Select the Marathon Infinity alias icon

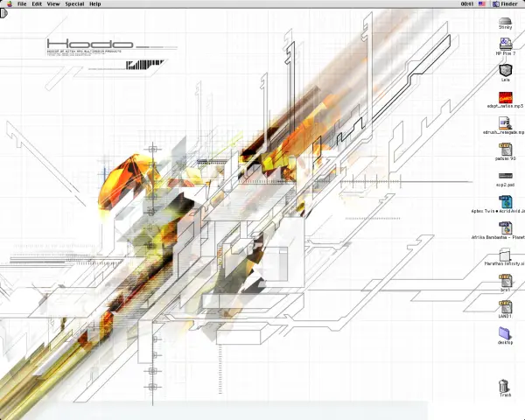pos(505,255)
